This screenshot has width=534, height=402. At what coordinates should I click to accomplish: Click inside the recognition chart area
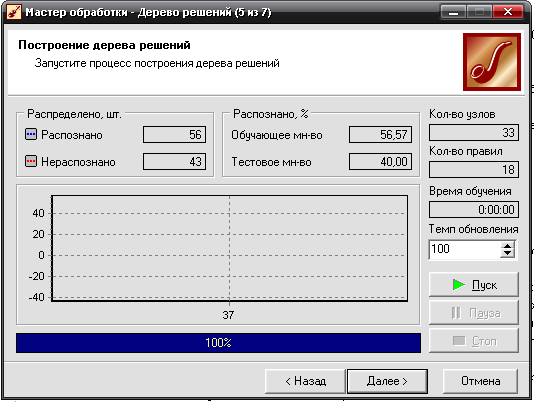click(x=230, y=248)
